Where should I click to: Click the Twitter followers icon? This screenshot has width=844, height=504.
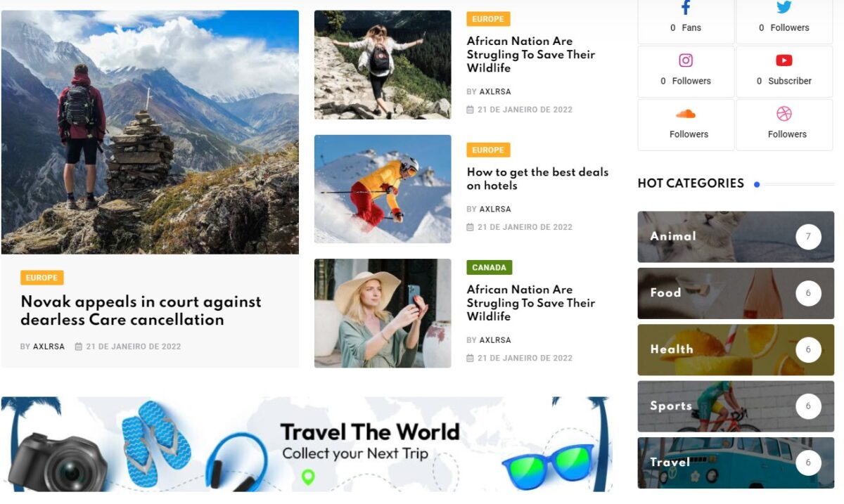(784, 8)
